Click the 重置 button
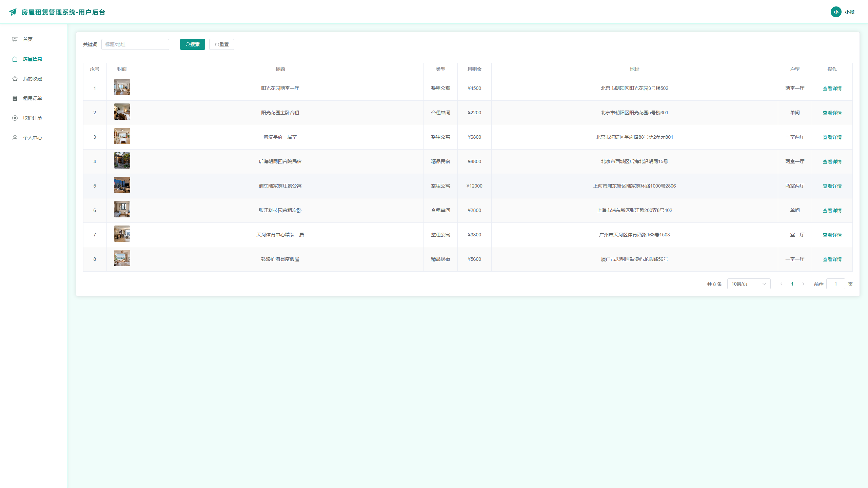This screenshot has height=488, width=868. point(222,44)
